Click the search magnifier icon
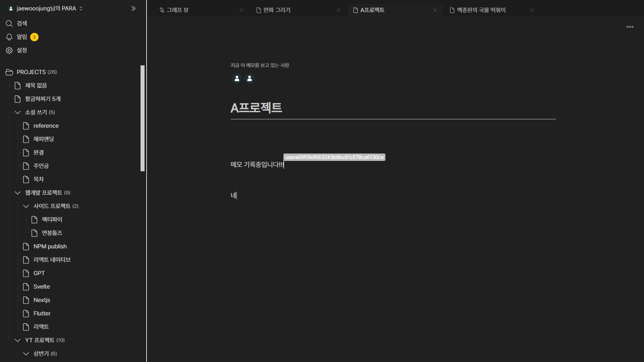This screenshot has width=644, height=362. (9, 23)
